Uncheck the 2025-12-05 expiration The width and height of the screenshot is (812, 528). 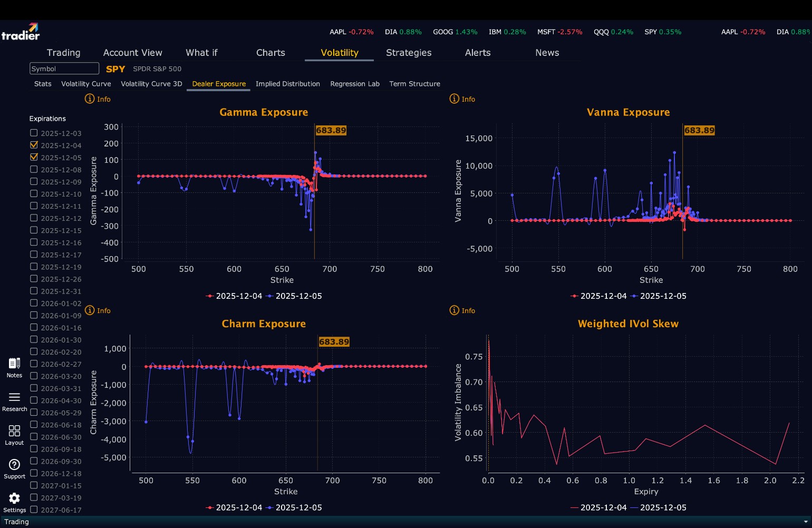click(x=34, y=157)
